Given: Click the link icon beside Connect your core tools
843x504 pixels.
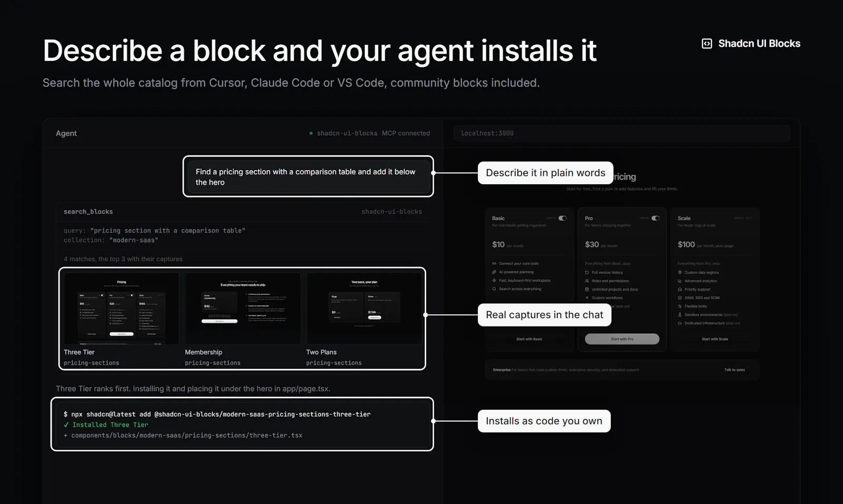Looking at the screenshot, I should (x=494, y=263).
